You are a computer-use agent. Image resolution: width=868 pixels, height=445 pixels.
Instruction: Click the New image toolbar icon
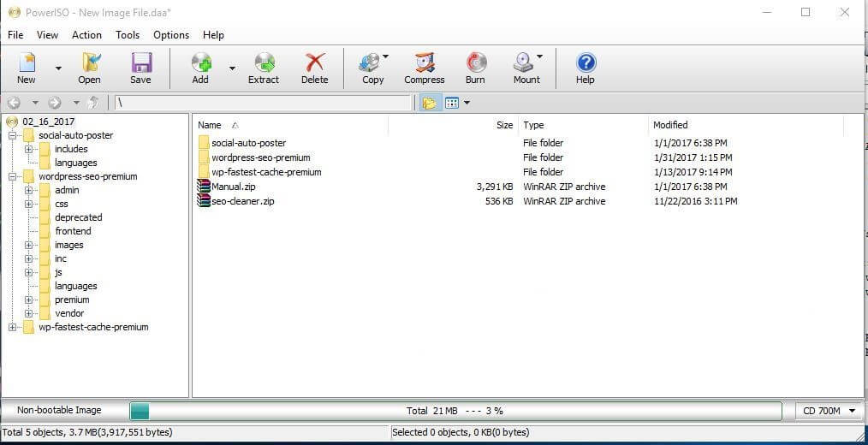[x=26, y=62]
